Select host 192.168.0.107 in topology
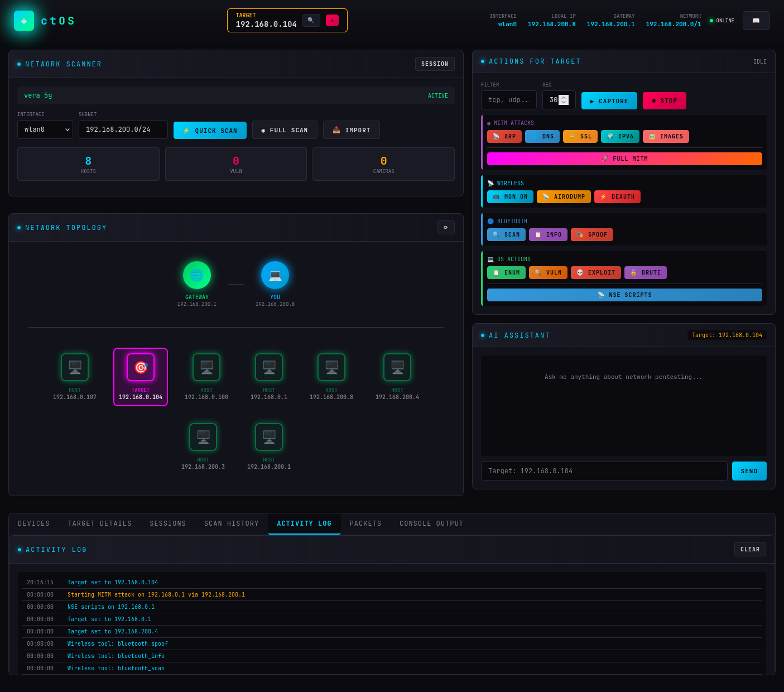 [75, 377]
